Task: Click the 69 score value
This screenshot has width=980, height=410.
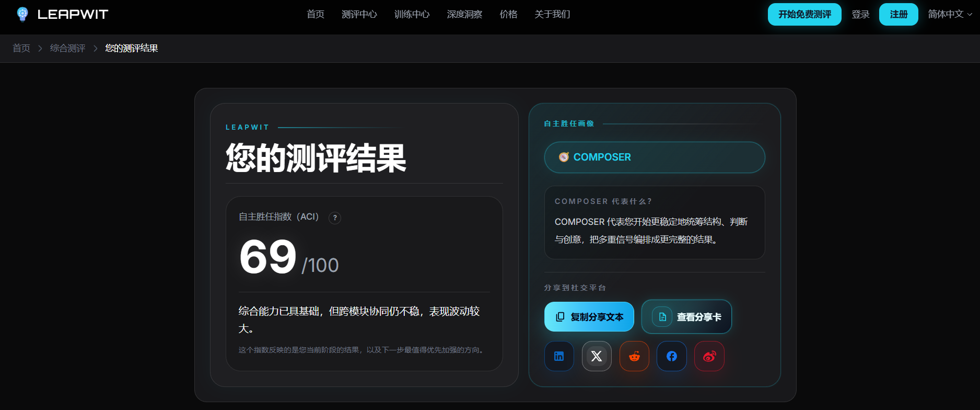Action: pos(268,256)
